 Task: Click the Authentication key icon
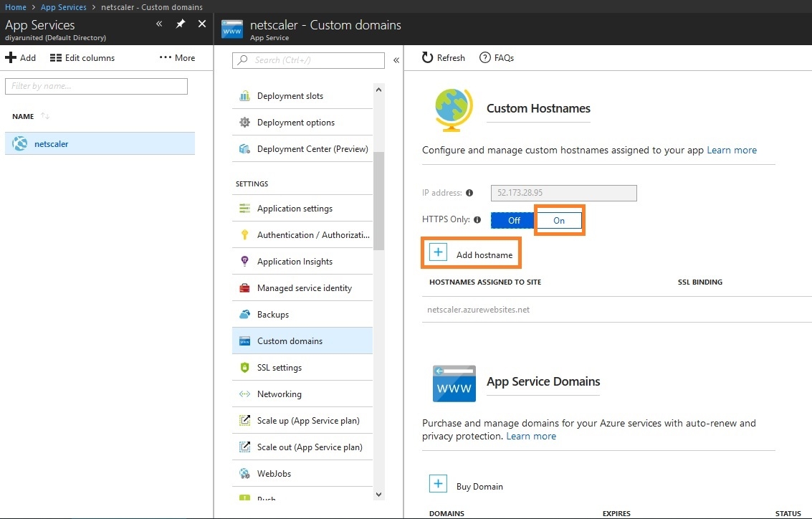(244, 234)
